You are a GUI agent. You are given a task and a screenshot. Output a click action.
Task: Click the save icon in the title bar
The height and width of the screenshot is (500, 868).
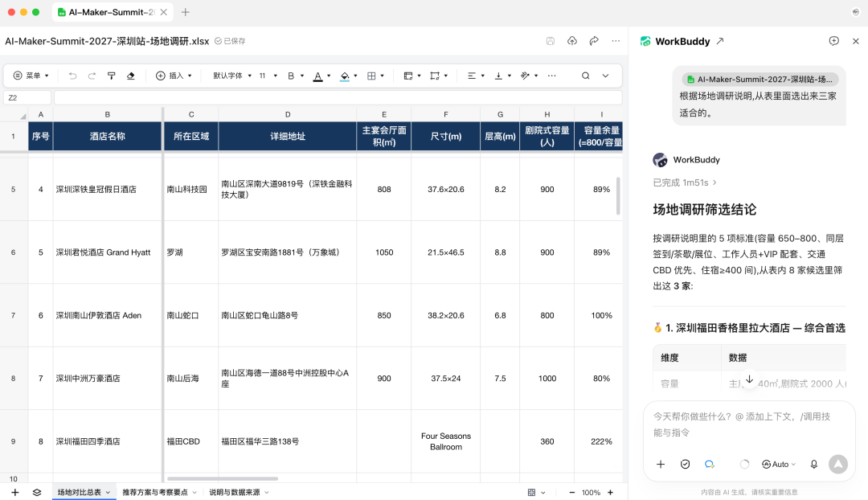[551, 41]
